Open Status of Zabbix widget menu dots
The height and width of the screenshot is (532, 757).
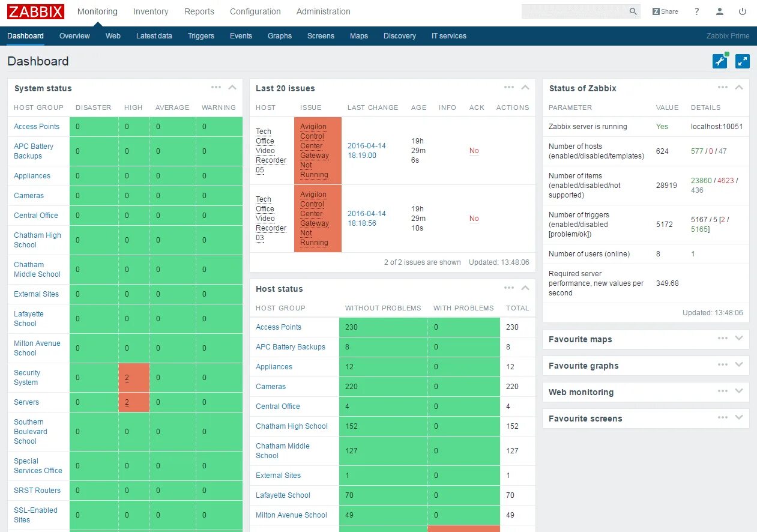click(x=723, y=88)
